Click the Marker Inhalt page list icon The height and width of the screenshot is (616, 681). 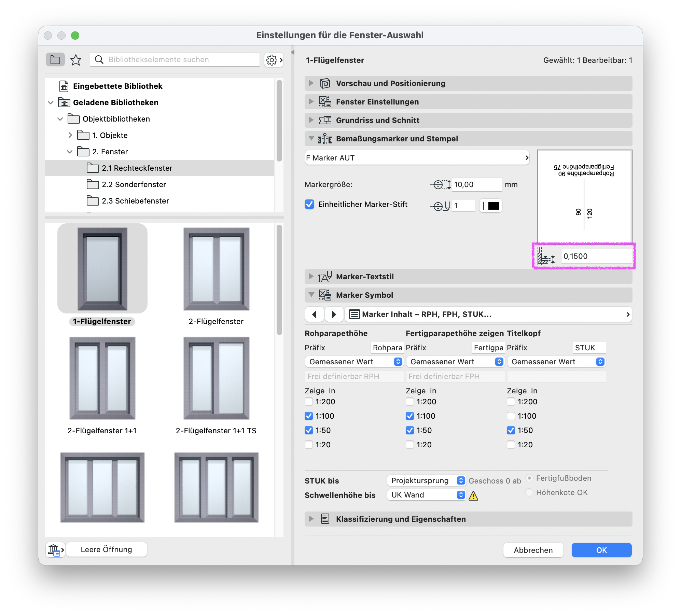click(354, 314)
